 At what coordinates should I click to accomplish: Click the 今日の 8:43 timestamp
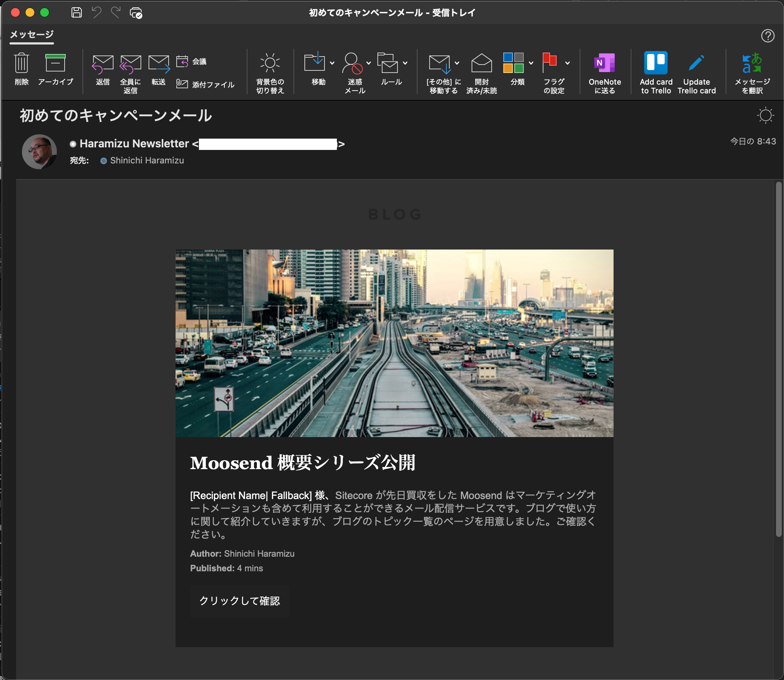point(753,141)
